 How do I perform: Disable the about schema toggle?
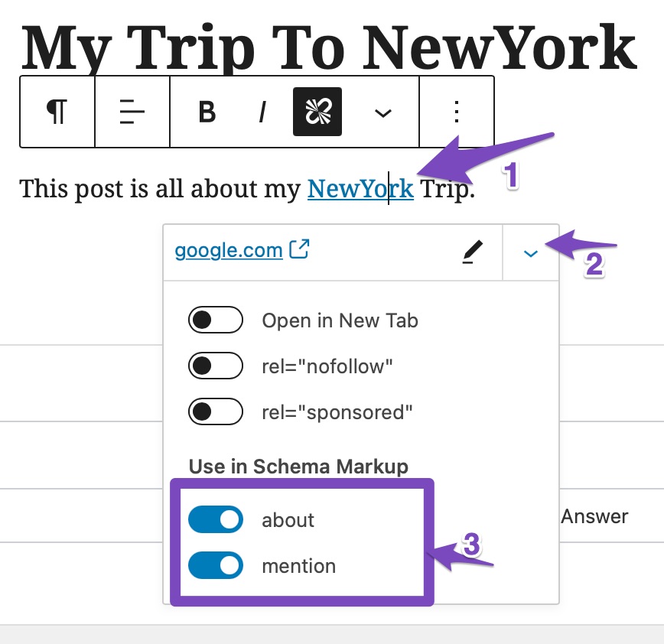click(215, 520)
